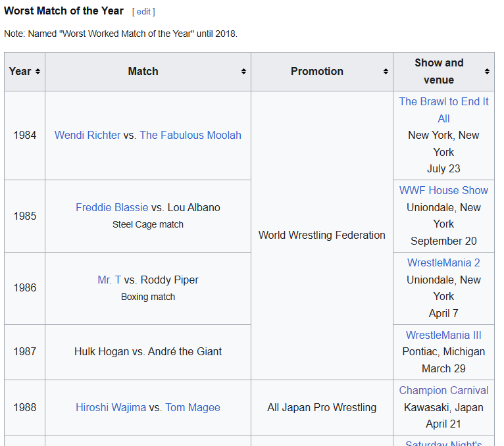The image size is (504, 446).
Task: Click Hulk Hogan vs. André the Giant text
Action: pos(148,351)
